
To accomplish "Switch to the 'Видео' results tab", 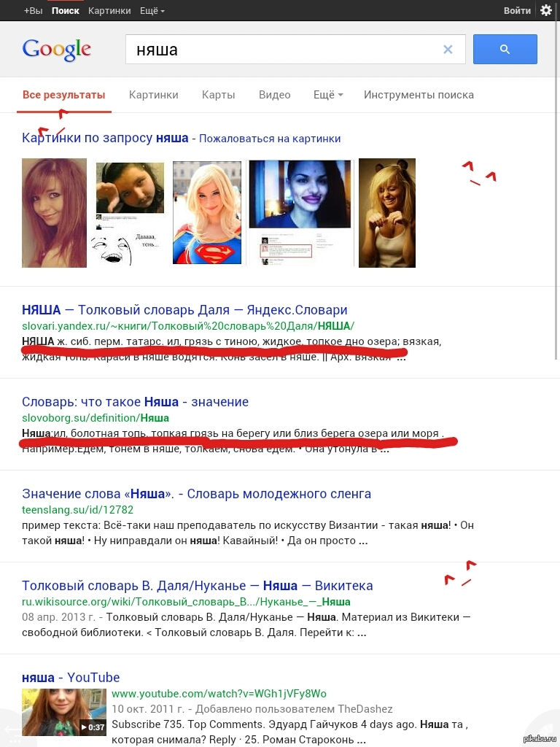I will coord(274,95).
